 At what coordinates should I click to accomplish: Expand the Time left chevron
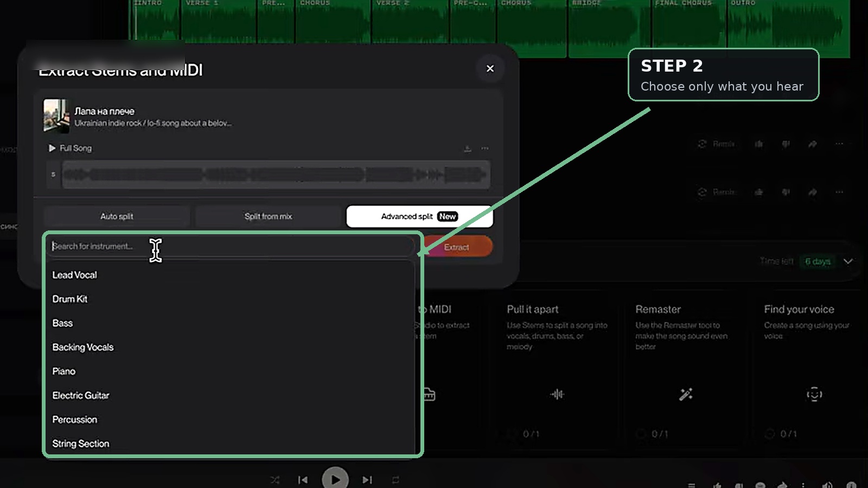pyautogui.click(x=848, y=261)
